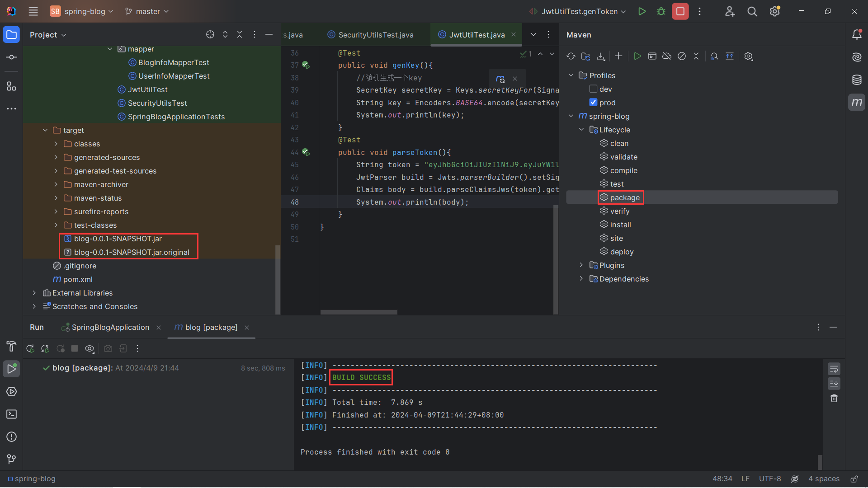Viewport: 868px width, 488px height.
Task: Close the blog [package] run tab
Action: (x=247, y=328)
